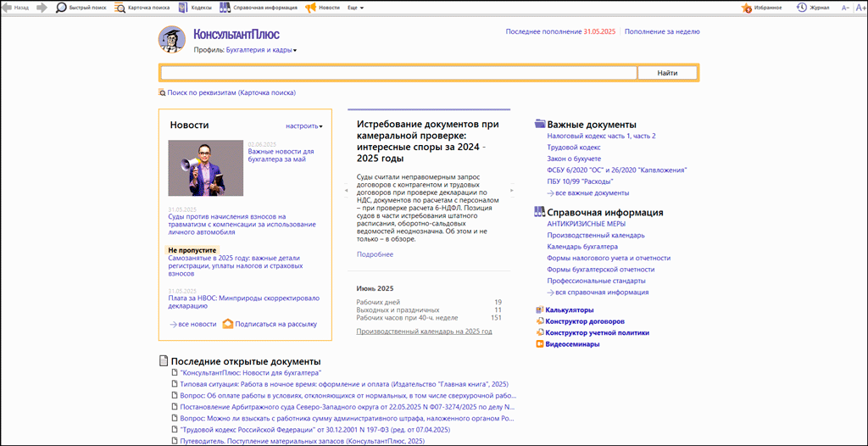Open ПБУ 10/99 "Расходы" link

pyautogui.click(x=580, y=181)
